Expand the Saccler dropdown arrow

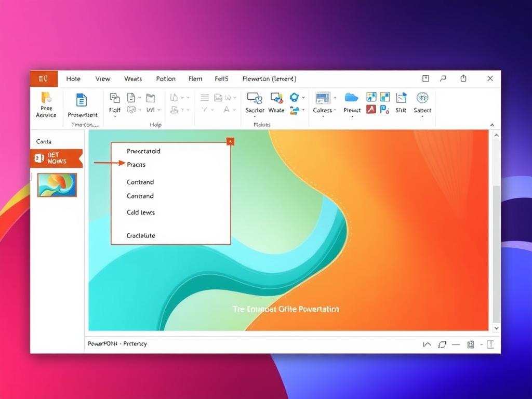click(x=255, y=117)
